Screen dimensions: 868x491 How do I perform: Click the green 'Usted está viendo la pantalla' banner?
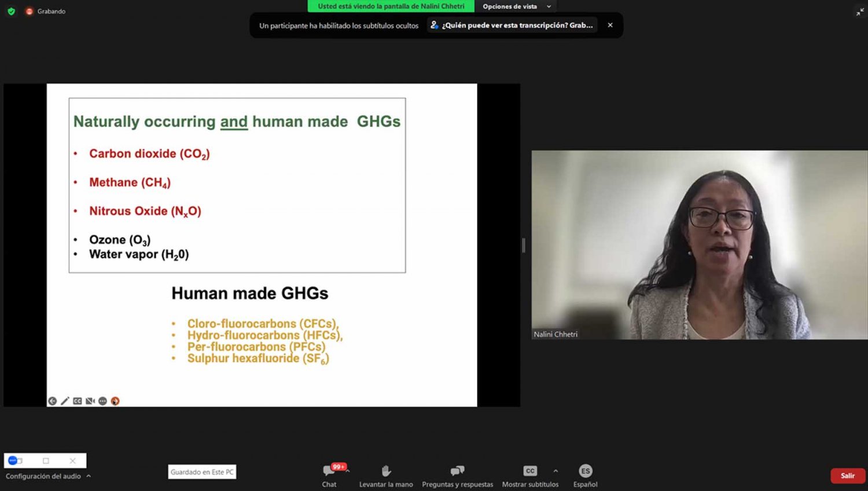tap(391, 6)
